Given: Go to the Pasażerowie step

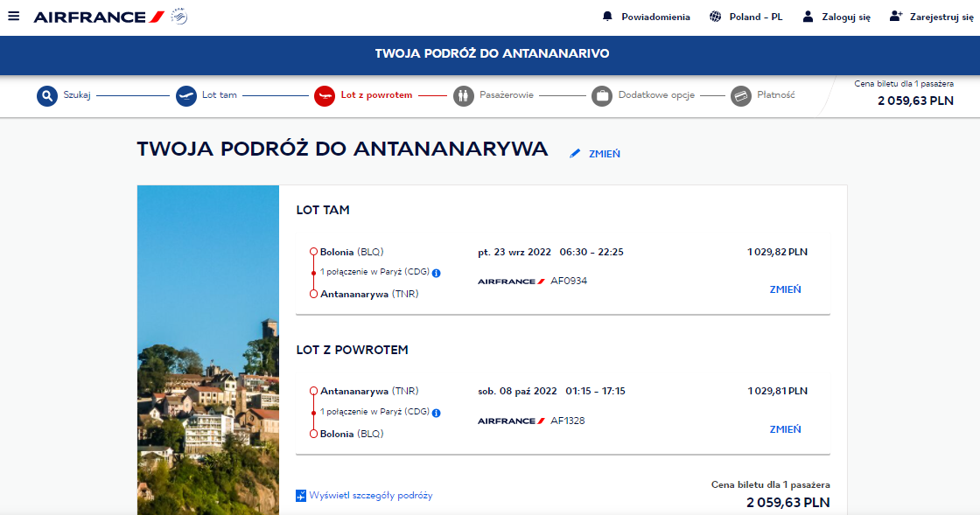Looking at the screenshot, I should (x=507, y=95).
